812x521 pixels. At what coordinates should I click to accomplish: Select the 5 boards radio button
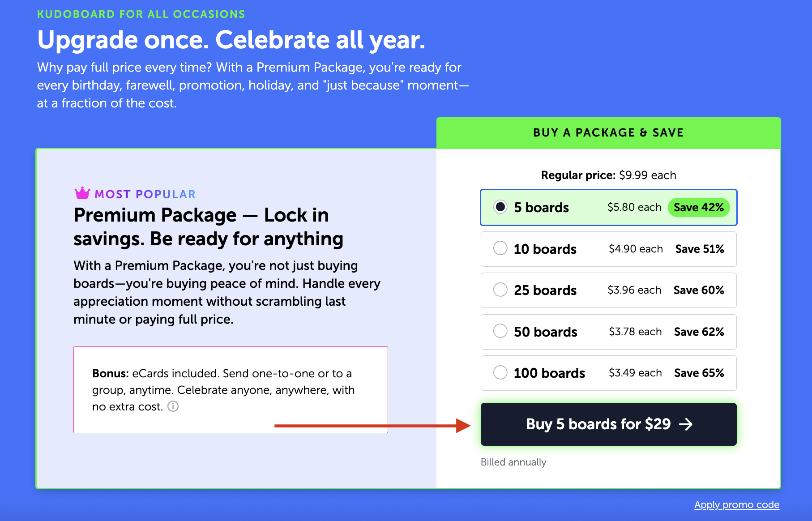click(x=500, y=207)
